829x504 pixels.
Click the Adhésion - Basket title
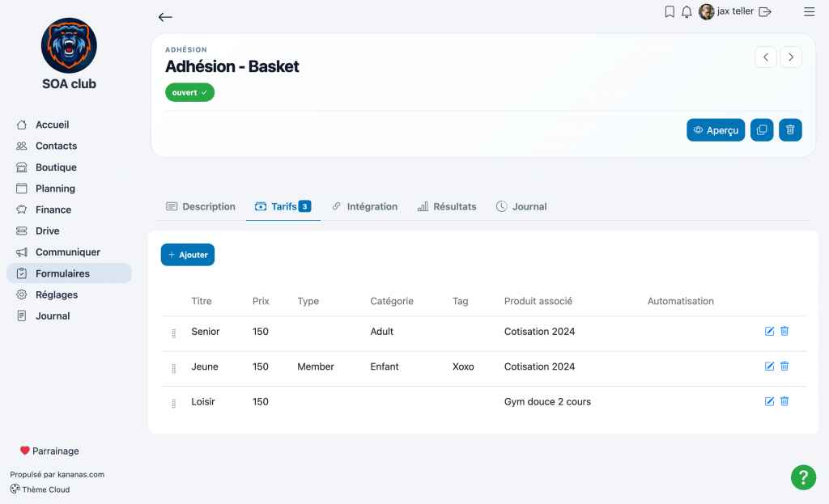[232, 66]
